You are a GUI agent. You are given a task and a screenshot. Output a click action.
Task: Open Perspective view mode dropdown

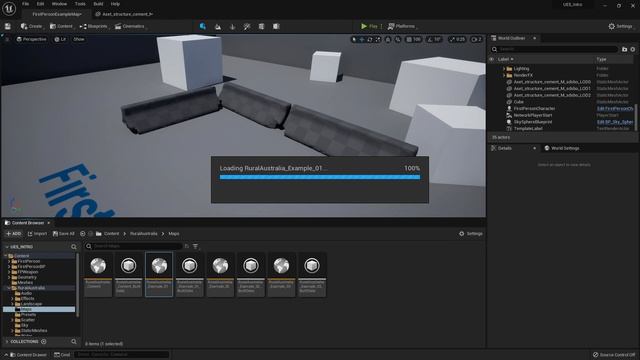(x=31, y=39)
